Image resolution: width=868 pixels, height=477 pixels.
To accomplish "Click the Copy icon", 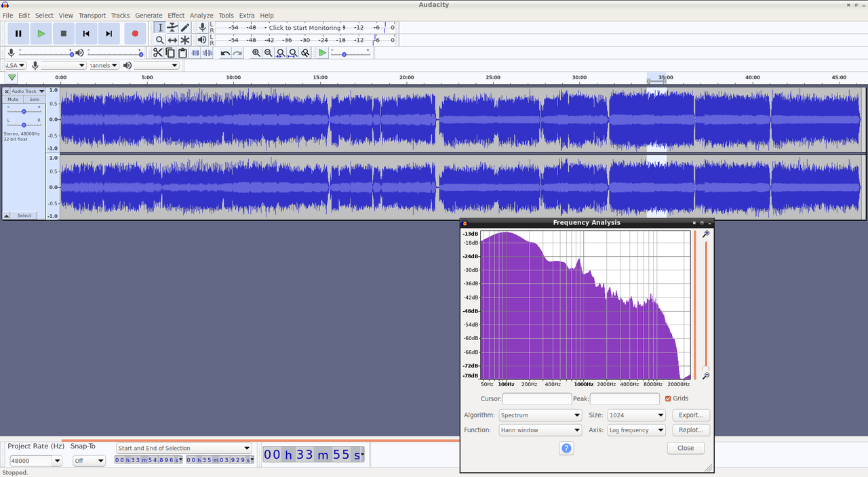I will click(170, 53).
